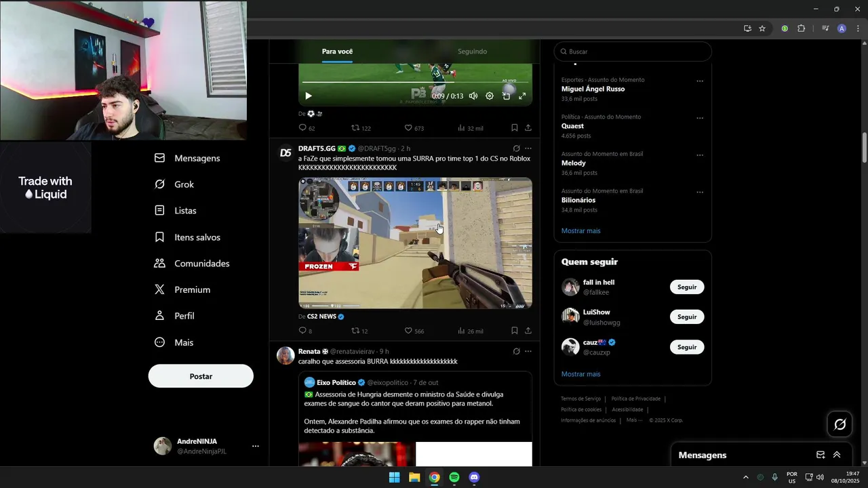Open options for Quaest trend
This screenshot has height=488, width=868.
[700, 118]
